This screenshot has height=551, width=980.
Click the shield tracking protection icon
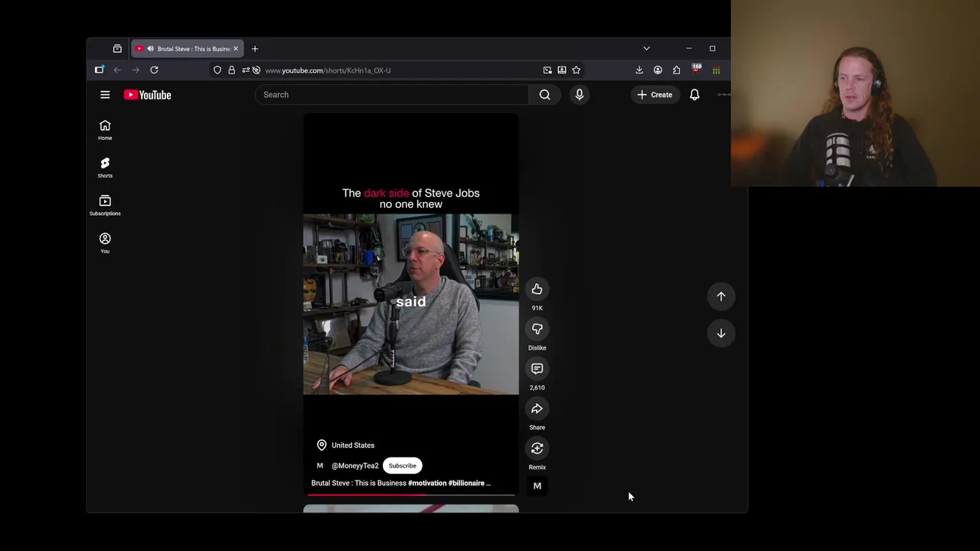point(217,70)
